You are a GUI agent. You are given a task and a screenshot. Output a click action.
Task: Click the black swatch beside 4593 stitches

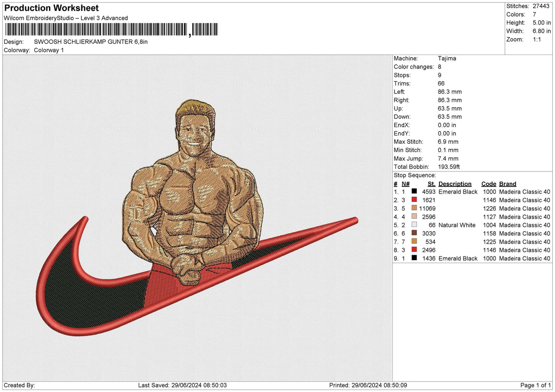[414, 192]
